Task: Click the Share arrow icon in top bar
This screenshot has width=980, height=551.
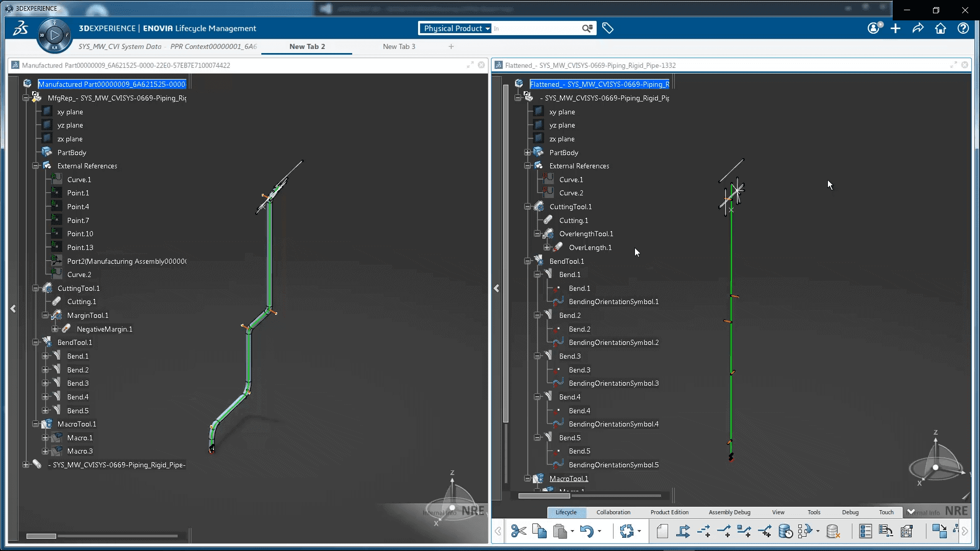Action: 918,29
